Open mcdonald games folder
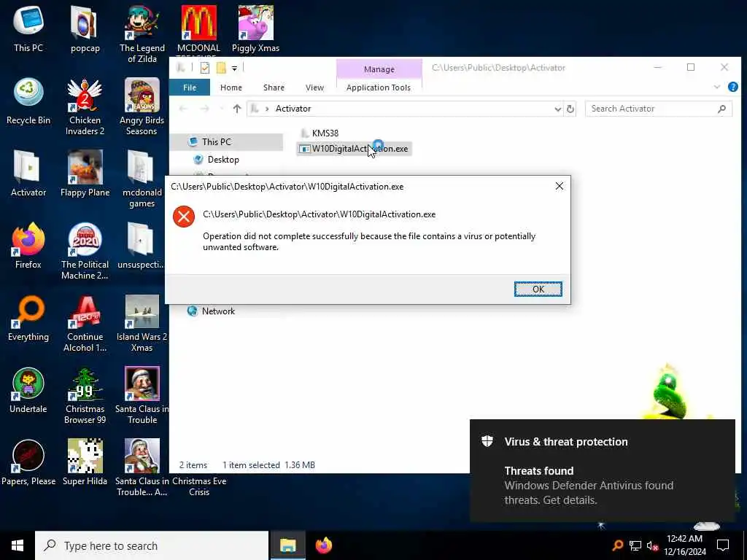Screen dimensions: 747x560 click(142, 179)
